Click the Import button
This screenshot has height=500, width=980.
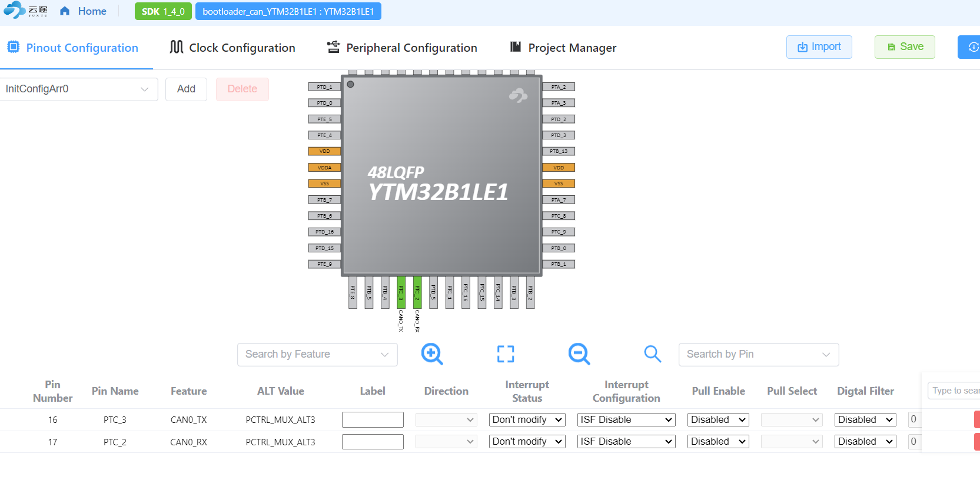tap(819, 47)
